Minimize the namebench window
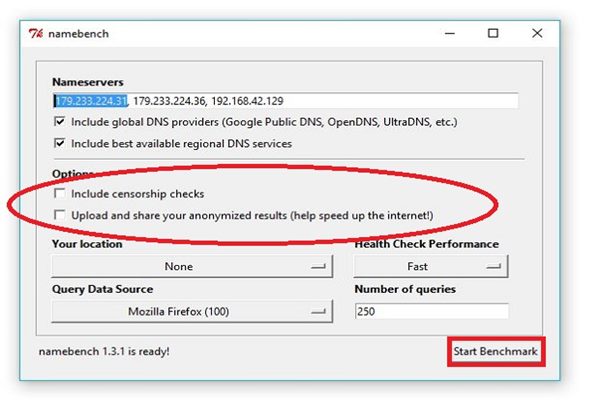Viewport: 600px width, 400px height. [x=450, y=34]
